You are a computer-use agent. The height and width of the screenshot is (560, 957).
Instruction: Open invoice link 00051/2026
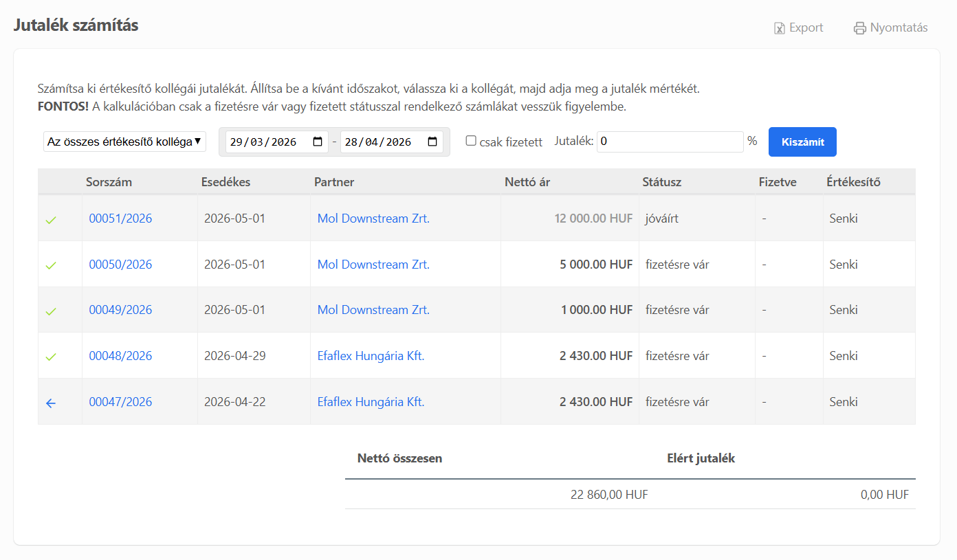point(120,219)
